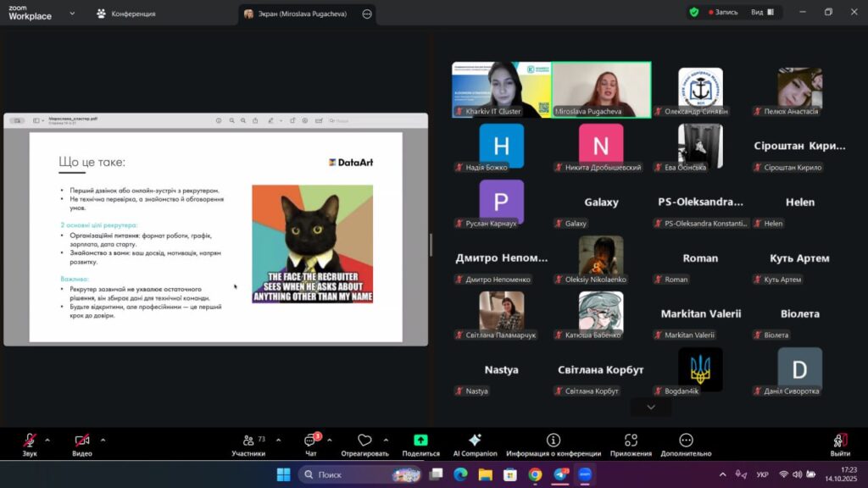Open Zoom Workplace dropdown chevron
Image resolution: width=868 pixels, height=488 pixels.
click(72, 14)
